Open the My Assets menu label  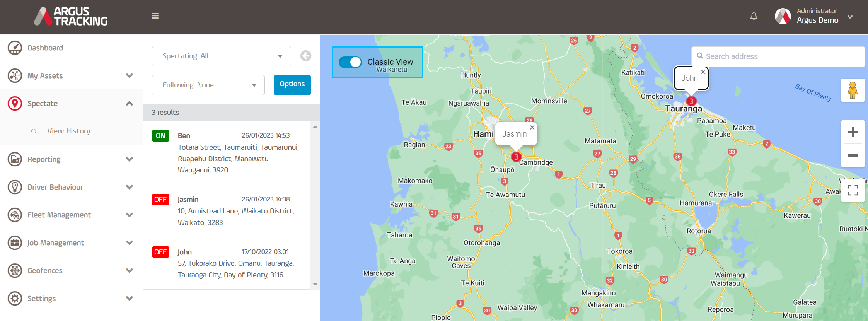click(45, 76)
